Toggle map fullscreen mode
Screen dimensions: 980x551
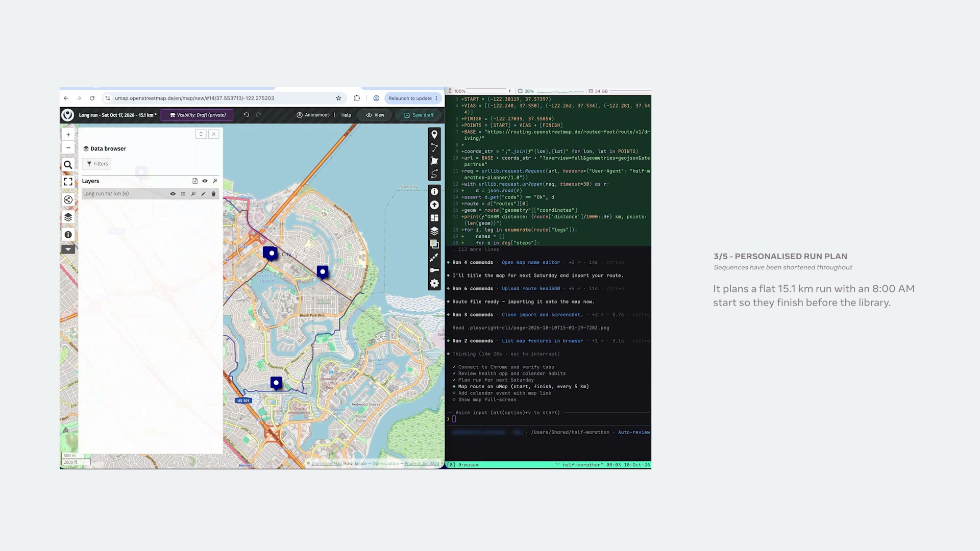pyautogui.click(x=68, y=182)
